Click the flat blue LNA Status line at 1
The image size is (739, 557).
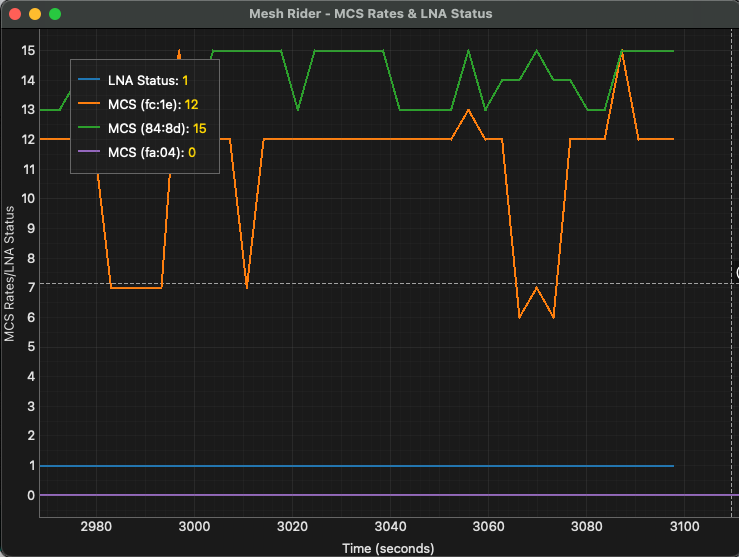(x=400, y=466)
